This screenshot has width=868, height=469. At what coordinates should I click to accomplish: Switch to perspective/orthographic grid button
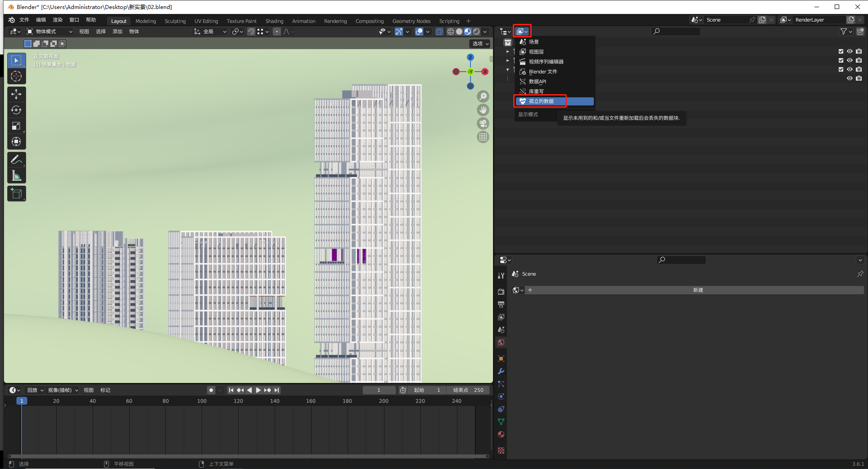(x=483, y=137)
